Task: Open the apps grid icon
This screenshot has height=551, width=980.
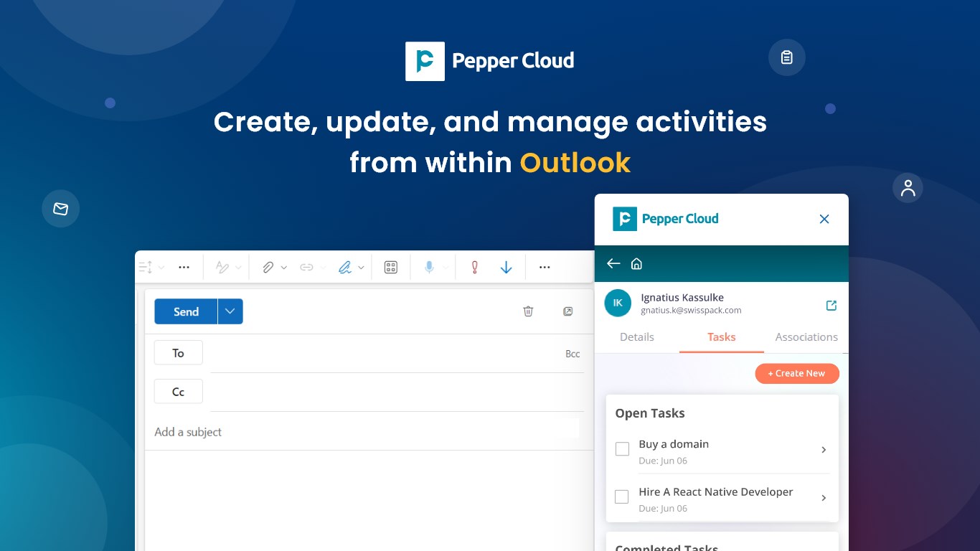Action: [x=391, y=268]
